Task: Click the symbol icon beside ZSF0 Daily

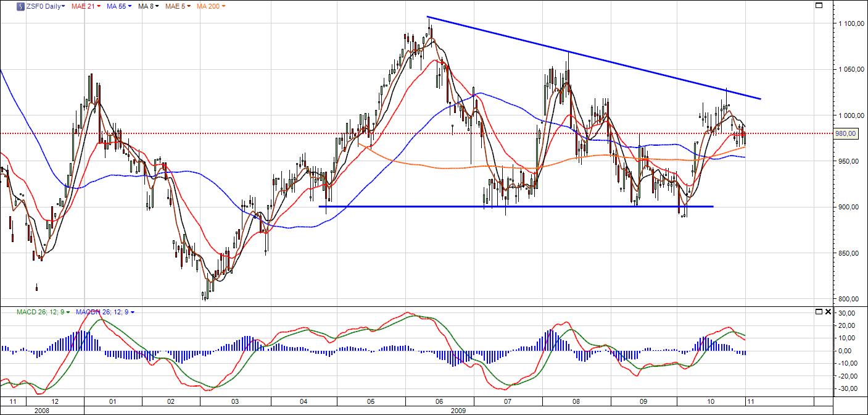Action: tap(20, 6)
